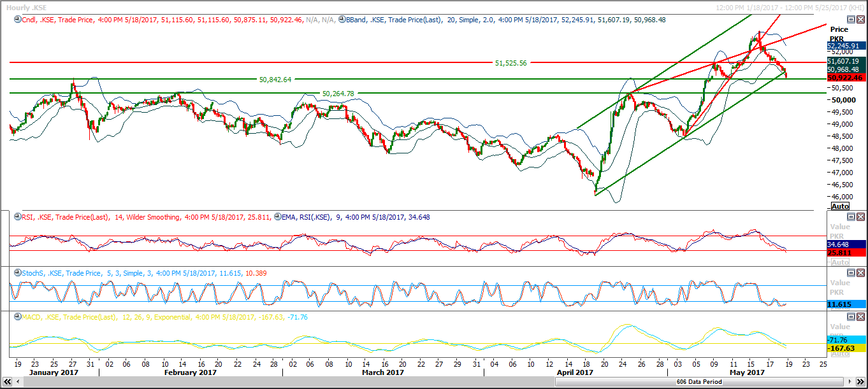Maximize the MACD indicator pane
The height and width of the screenshot is (389, 868).
[x=851, y=317]
